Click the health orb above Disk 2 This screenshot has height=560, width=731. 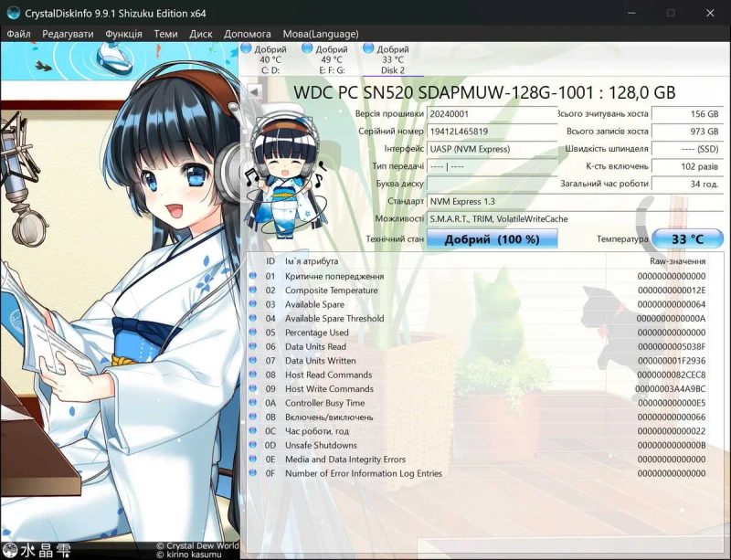click(x=368, y=48)
